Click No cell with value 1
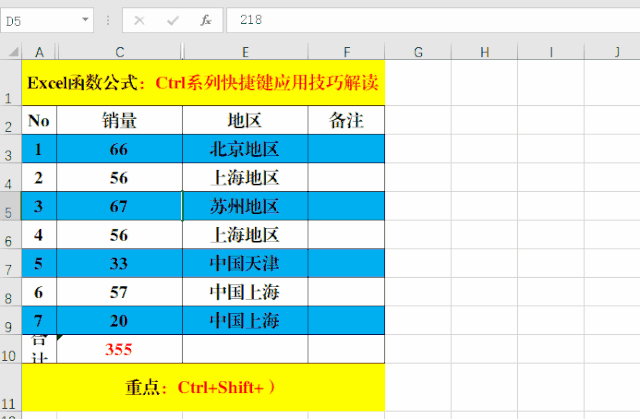640x419 pixels. click(x=39, y=149)
